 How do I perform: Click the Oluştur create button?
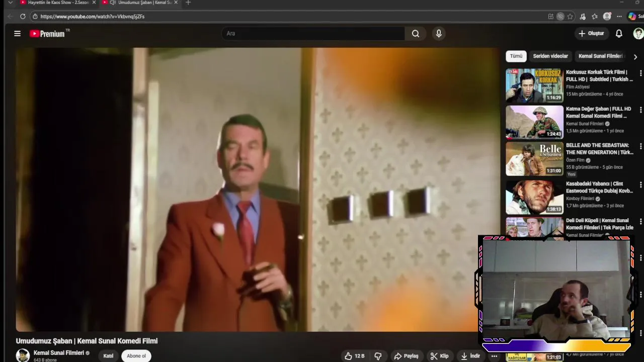click(x=591, y=34)
